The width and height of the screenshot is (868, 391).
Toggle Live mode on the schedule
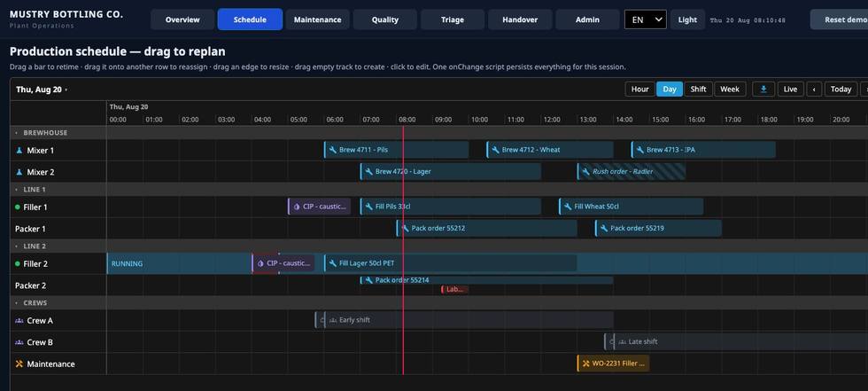(x=790, y=90)
